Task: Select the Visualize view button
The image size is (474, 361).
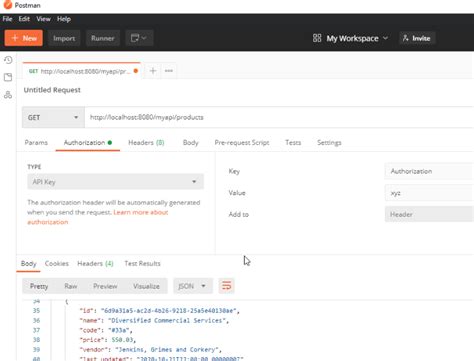Action: tap(146, 286)
